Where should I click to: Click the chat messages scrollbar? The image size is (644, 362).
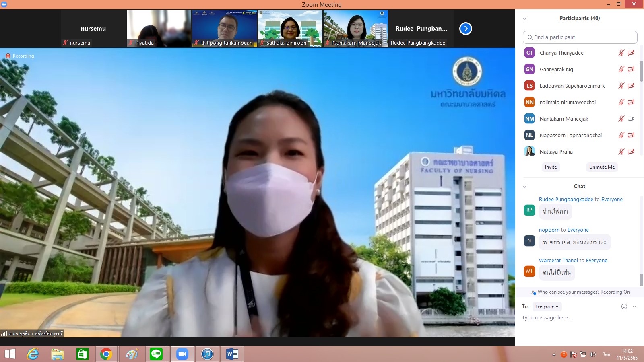pos(642,280)
